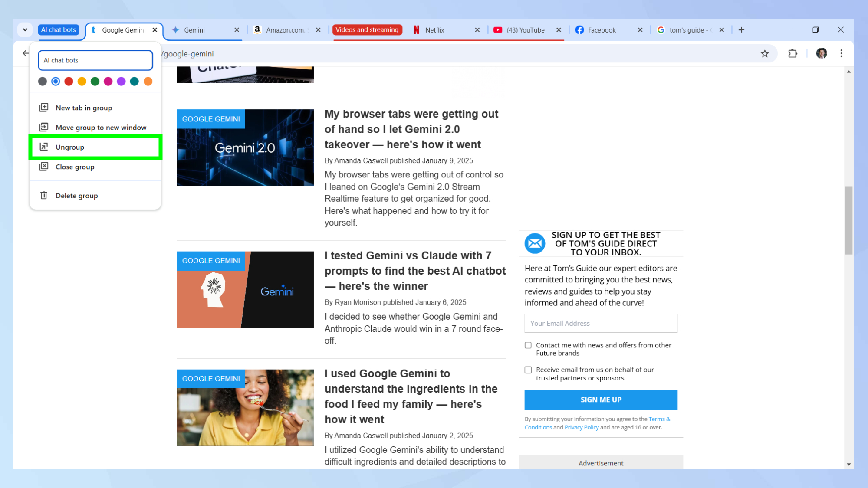
Task: Click the Chrome profile avatar
Action: pos(821,53)
